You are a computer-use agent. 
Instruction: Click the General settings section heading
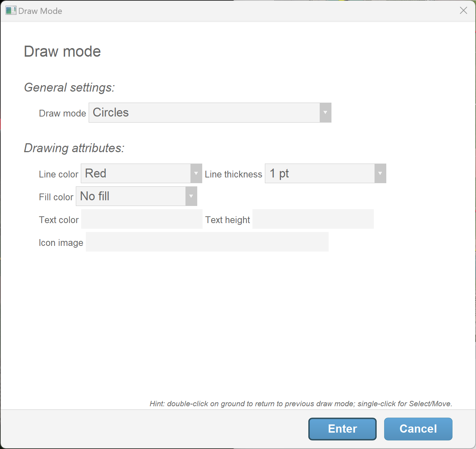69,87
